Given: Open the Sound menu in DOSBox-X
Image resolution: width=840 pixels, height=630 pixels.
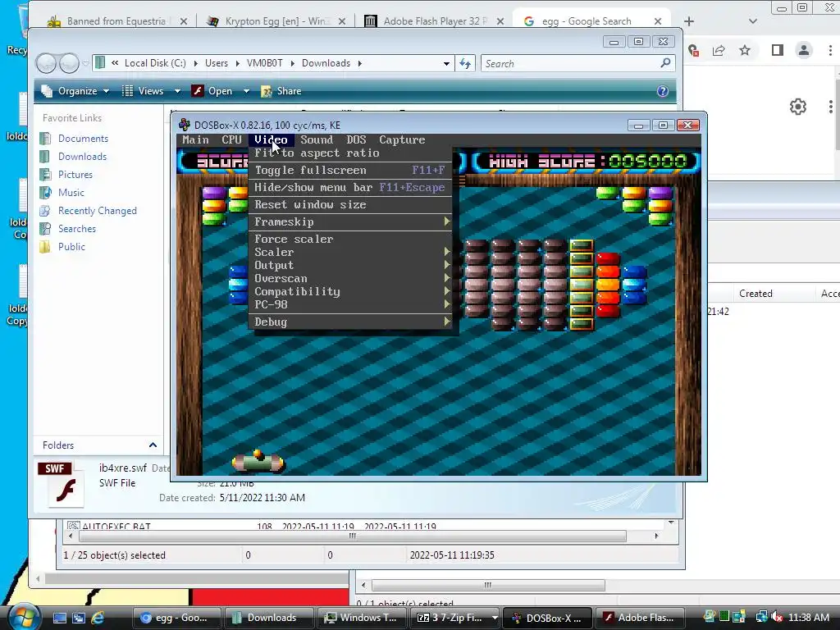Looking at the screenshot, I should click(x=317, y=139).
